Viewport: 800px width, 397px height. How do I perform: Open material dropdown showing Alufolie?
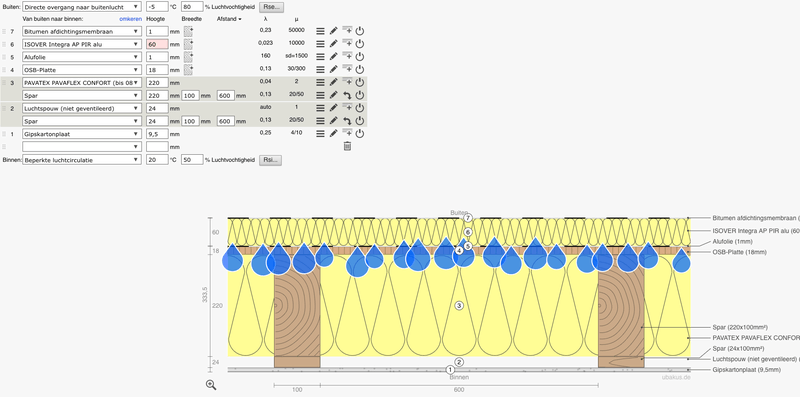click(x=82, y=57)
